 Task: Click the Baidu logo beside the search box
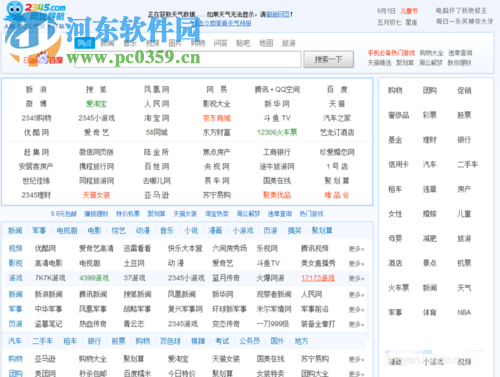click(x=43, y=59)
